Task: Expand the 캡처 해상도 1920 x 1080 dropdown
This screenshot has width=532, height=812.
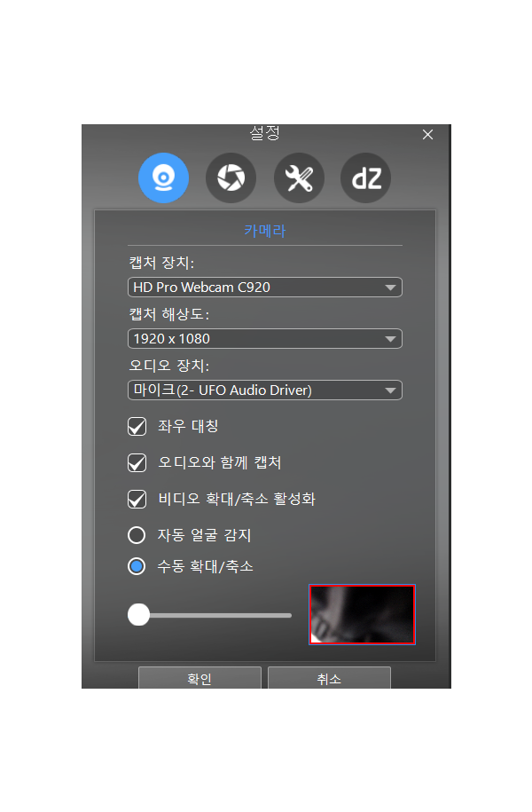Action: pyautogui.click(x=265, y=339)
